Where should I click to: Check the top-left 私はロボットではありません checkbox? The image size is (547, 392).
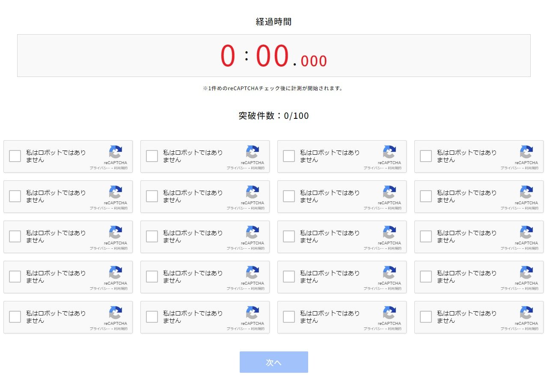point(15,156)
